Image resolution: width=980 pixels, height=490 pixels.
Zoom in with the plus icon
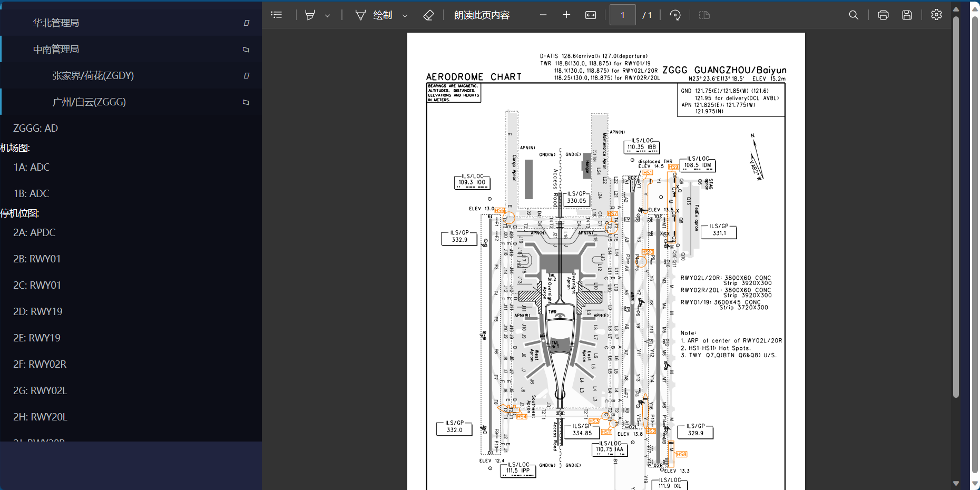pyautogui.click(x=566, y=15)
